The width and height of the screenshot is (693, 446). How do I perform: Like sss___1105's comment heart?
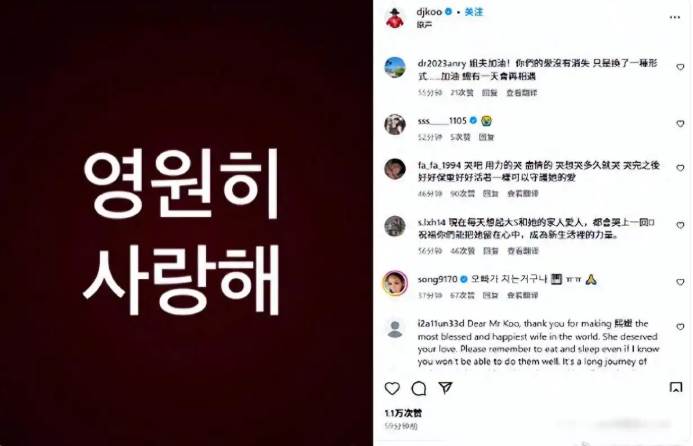(680, 124)
